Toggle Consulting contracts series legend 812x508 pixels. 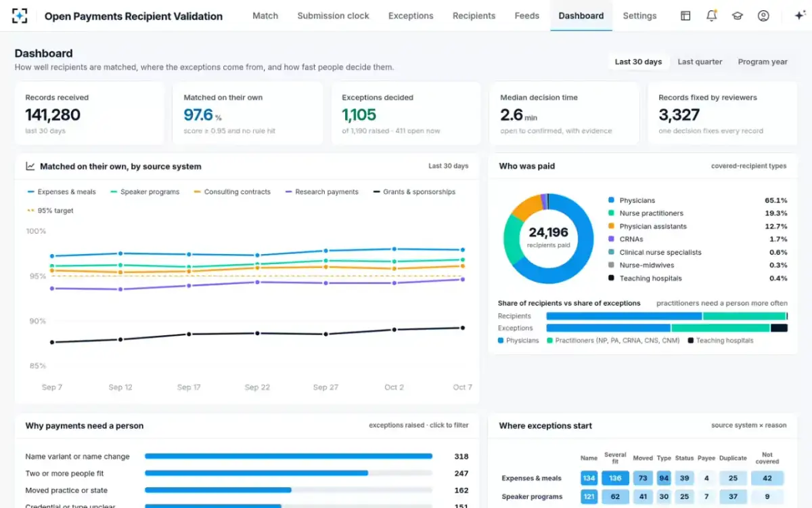coord(232,192)
